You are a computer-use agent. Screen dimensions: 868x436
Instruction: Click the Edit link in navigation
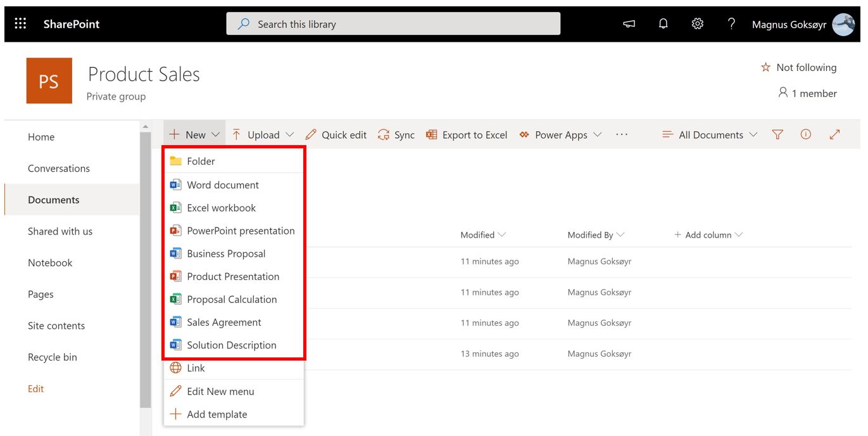pyautogui.click(x=36, y=389)
